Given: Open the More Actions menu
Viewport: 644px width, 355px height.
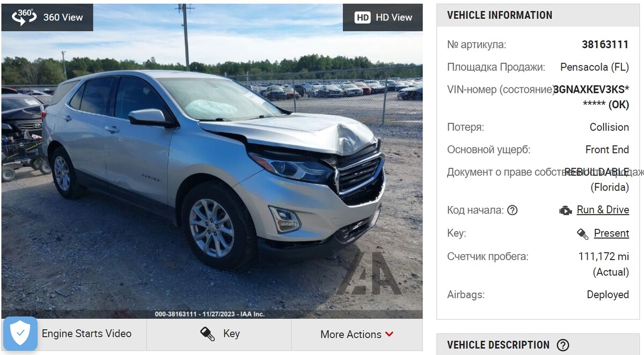Looking at the screenshot, I should pyautogui.click(x=357, y=334).
